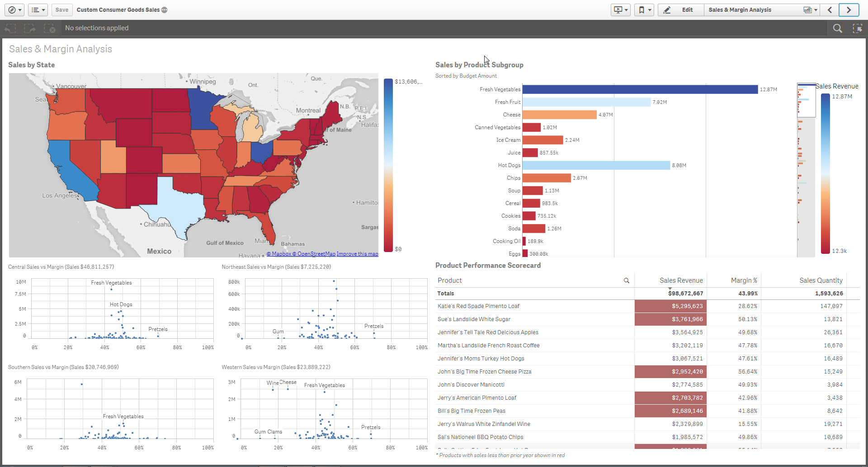This screenshot has width=868, height=467.
Task: Go to the next sheet
Action: click(849, 10)
